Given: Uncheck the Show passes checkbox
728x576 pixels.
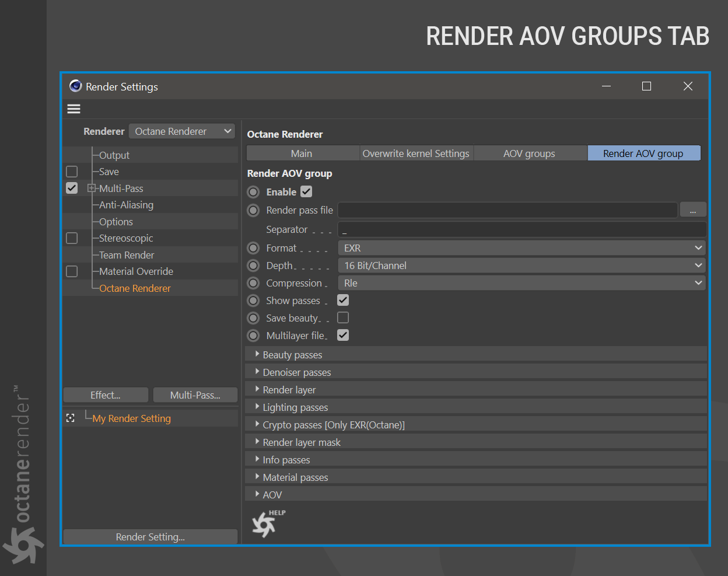Looking at the screenshot, I should tap(343, 300).
